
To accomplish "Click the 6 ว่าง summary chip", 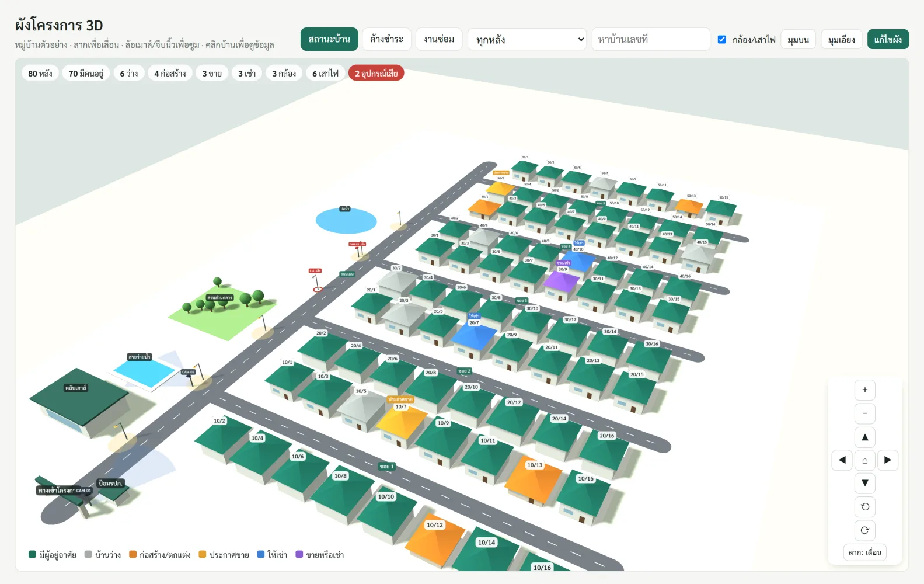I will (129, 74).
